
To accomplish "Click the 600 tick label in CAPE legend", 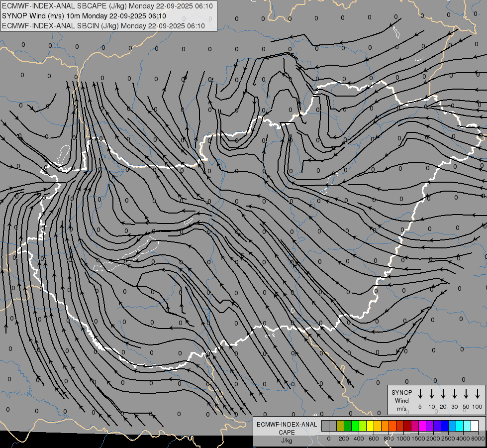I will point(374,439).
